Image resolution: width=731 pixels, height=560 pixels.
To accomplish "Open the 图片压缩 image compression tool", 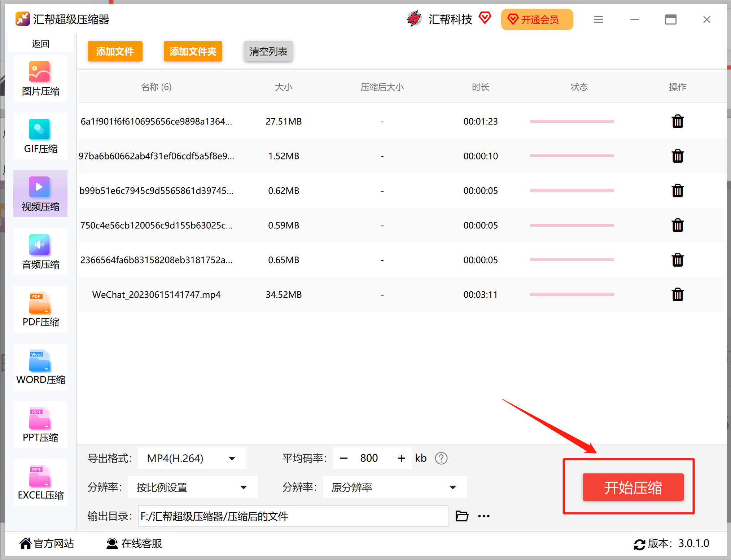I will (40, 78).
